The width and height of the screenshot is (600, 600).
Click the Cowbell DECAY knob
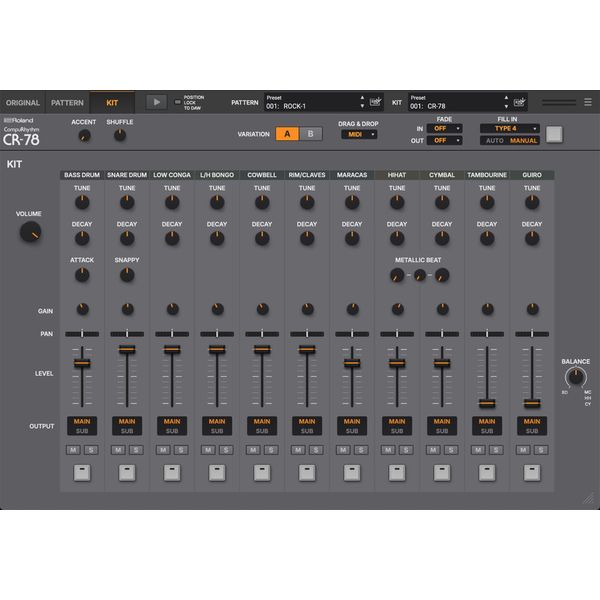click(x=262, y=238)
